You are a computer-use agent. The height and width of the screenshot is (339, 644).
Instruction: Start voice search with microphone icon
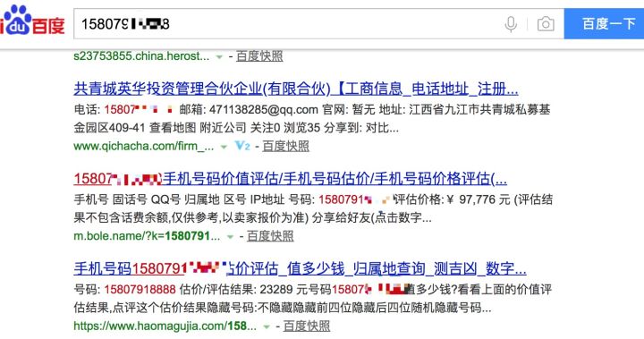coord(511,24)
